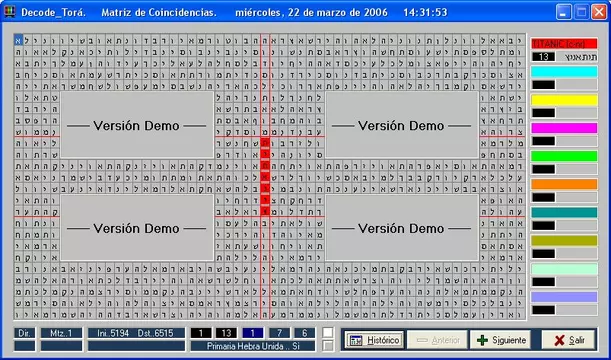
Task: Select the red TITANIC search term bar
Action: [x=564, y=43]
